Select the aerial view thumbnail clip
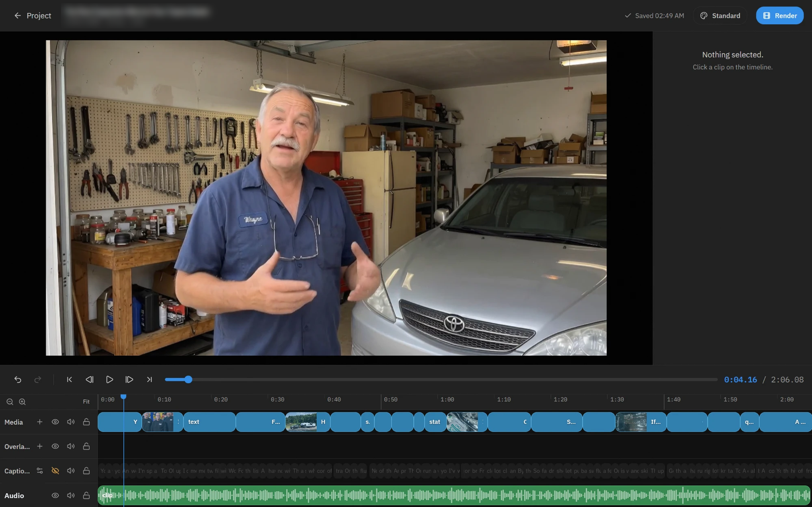Screen dimensions: 812x507 (467, 422)
